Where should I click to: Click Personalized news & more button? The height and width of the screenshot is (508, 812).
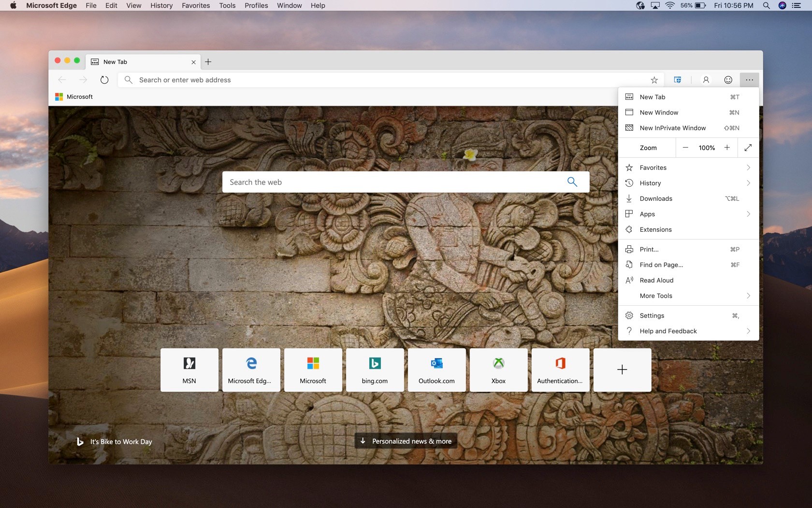click(406, 441)
